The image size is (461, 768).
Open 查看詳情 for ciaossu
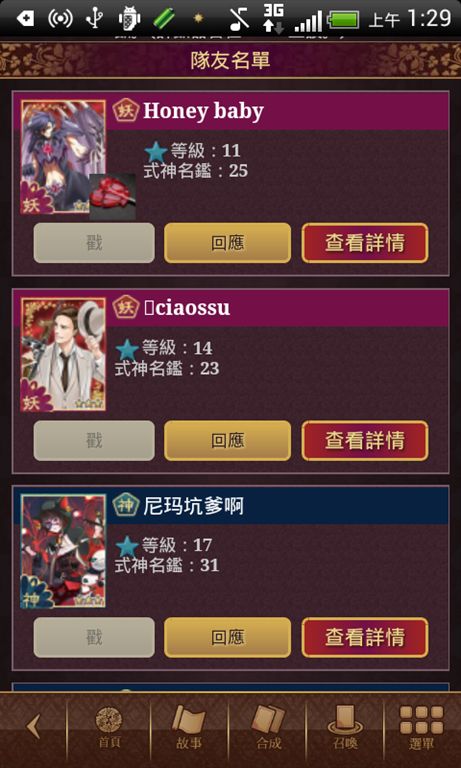click(365, 441)
